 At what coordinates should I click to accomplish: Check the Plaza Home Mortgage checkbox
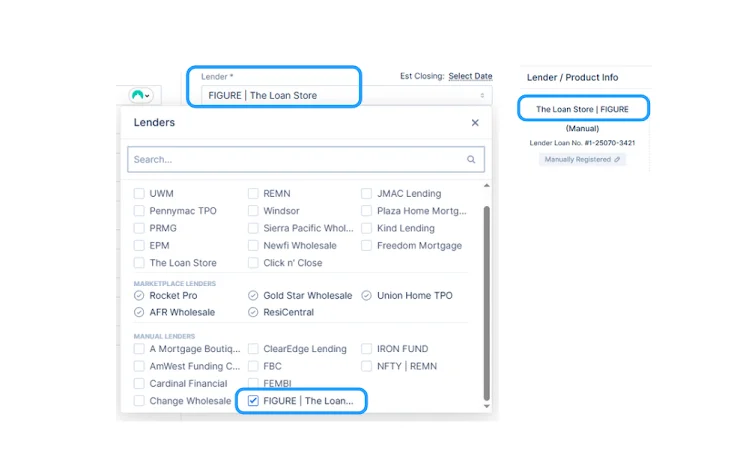coord(366,211)
